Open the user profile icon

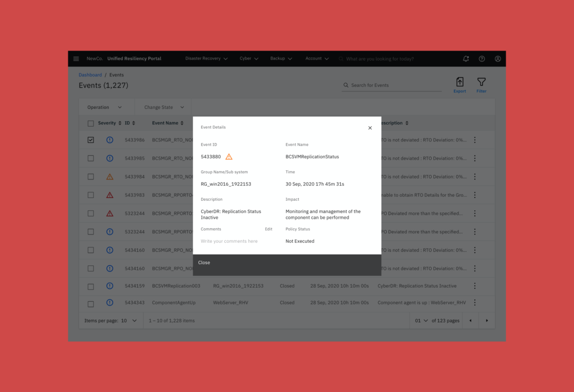498,59
